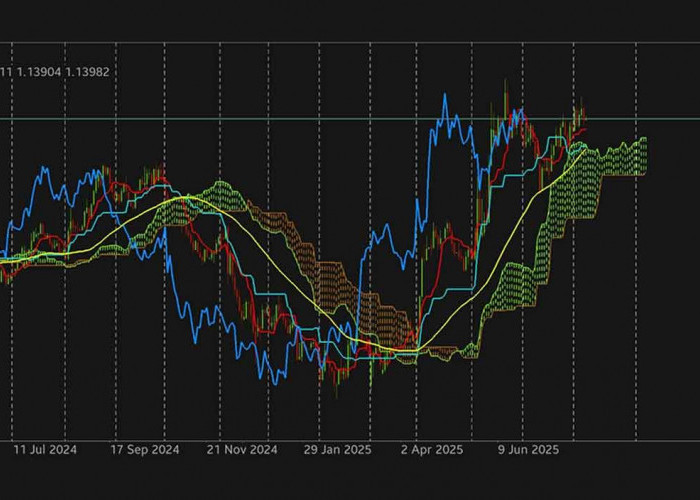The height and width of the screenshot is (500, 700).
Task: Select the '2 Apr 2025' date label
Action: [432, 450]
